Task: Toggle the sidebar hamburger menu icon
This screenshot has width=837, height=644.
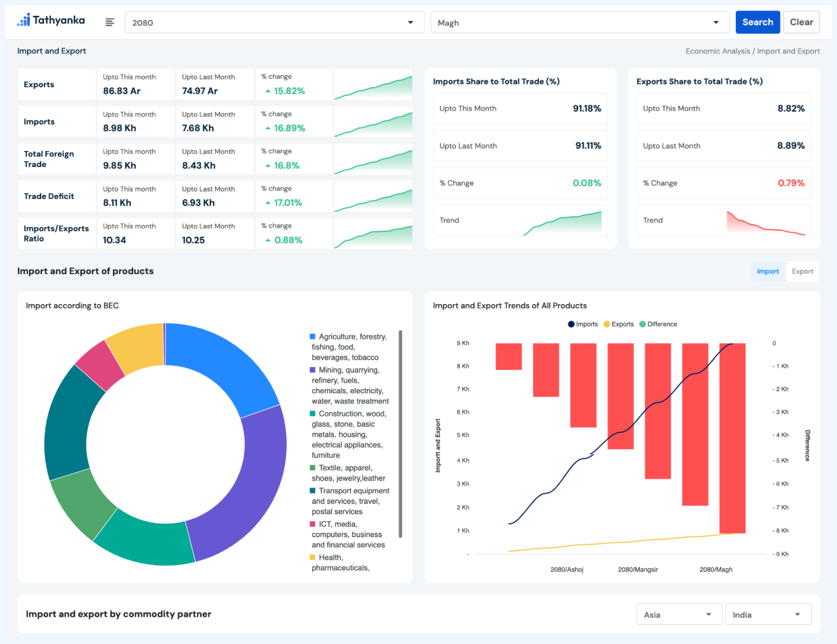Action: (110, 23)
